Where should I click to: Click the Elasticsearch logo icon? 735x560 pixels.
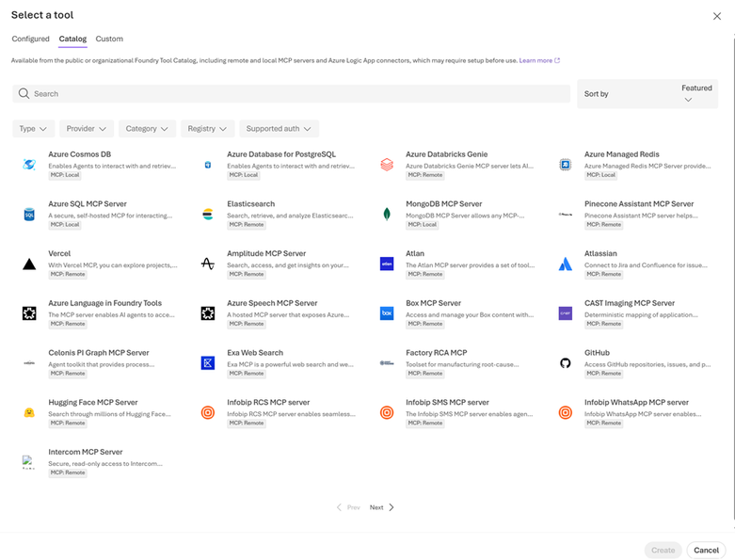(x=208, y=215)
